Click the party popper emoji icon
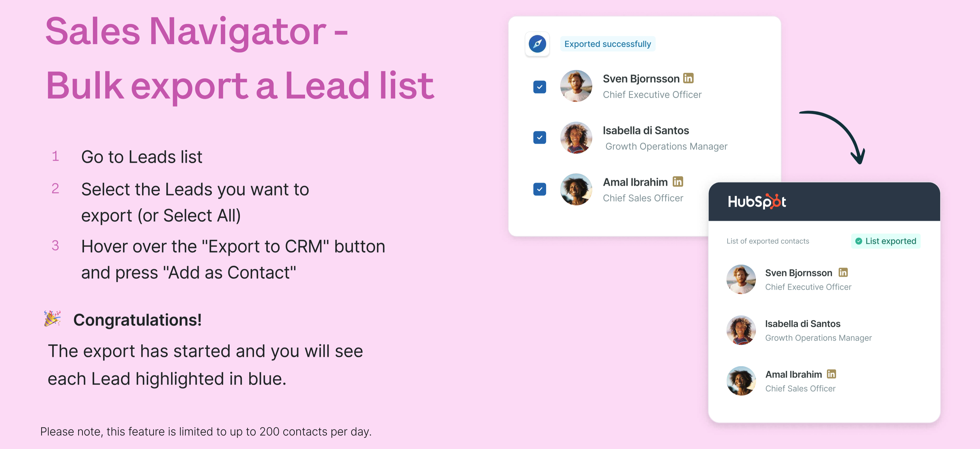 tap(52, 318)
